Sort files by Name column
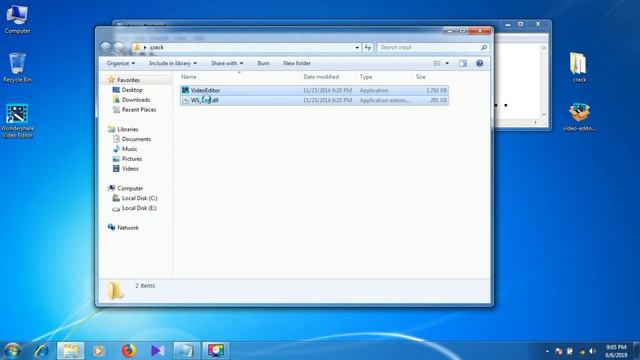Viewport: 640px width, 360px height. click(x=189, y=77)
